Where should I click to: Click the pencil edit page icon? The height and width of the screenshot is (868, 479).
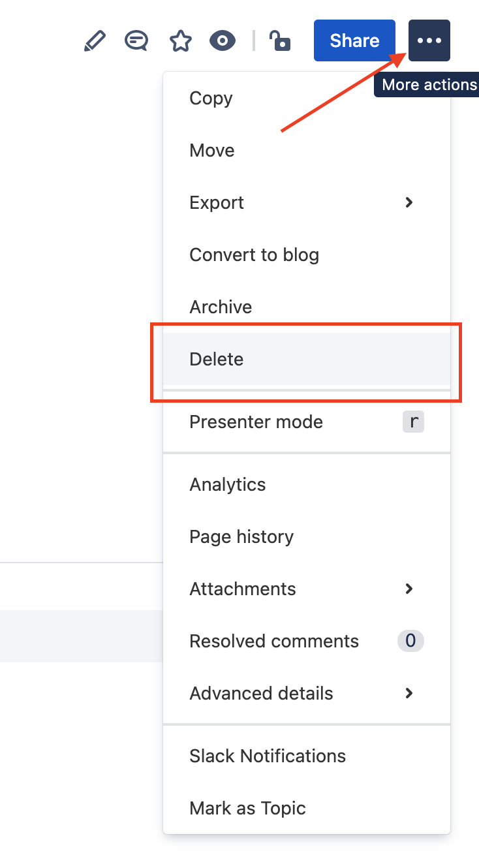point(95,41)
